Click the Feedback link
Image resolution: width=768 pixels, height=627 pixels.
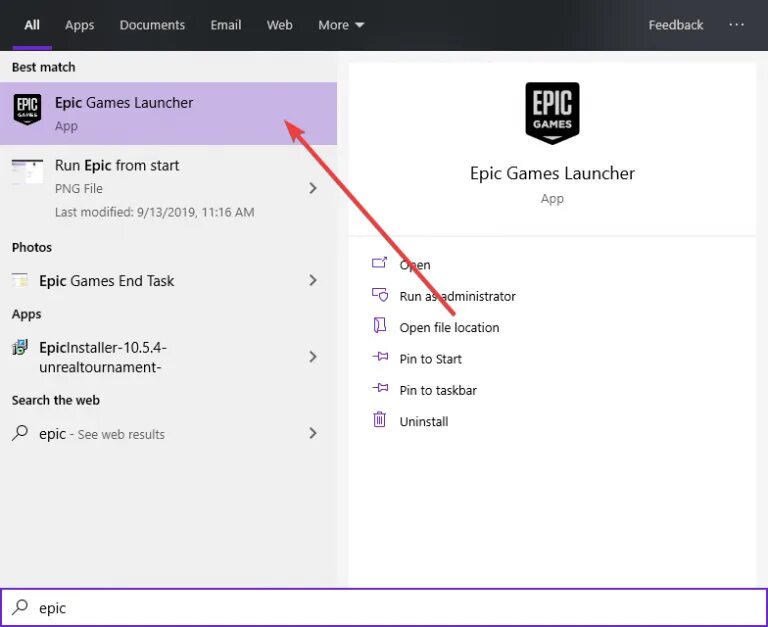675,25
